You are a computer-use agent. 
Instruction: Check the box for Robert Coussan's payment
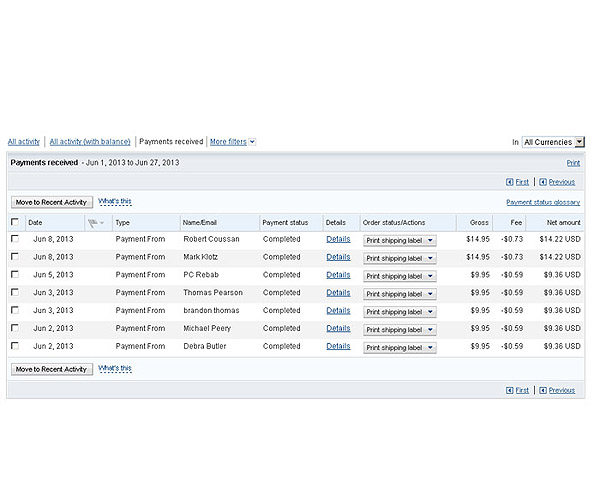14,240
